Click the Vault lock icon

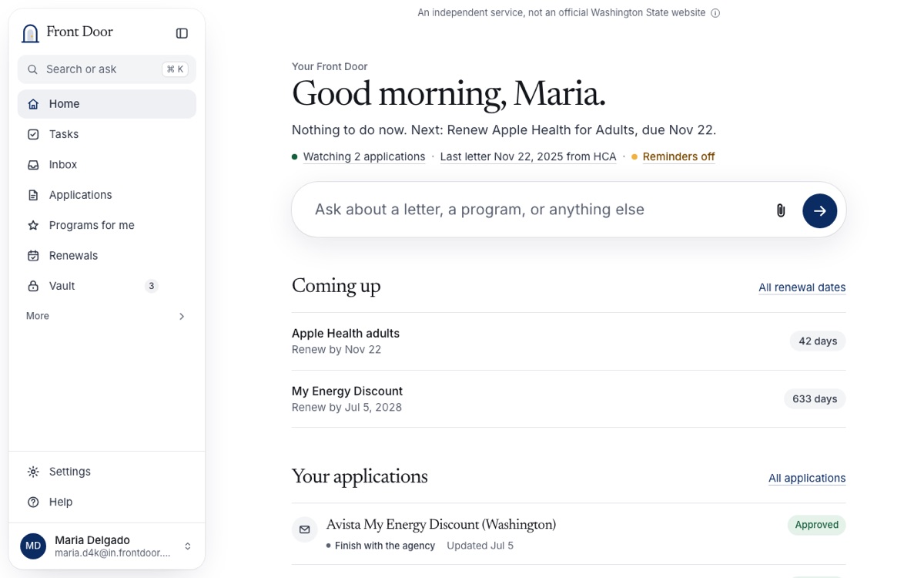pyautogui.click(x=33, y=286)
